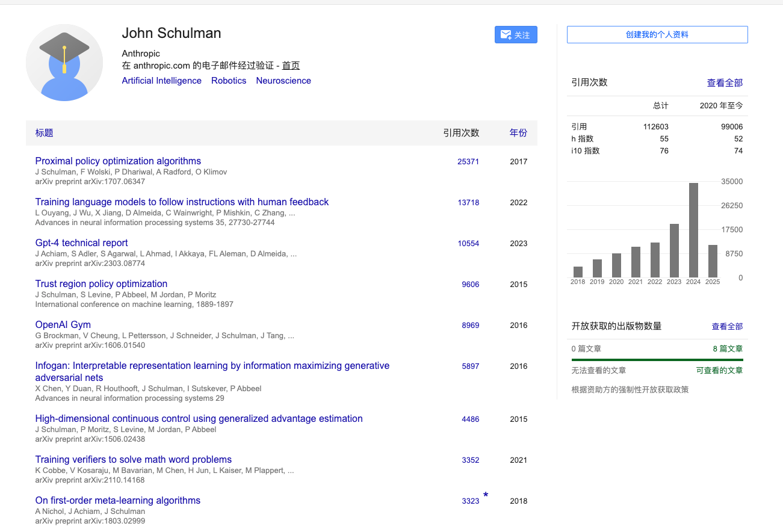View the 3352 citations count link
This screenshot has width=783, height=532.
click(471, 460)
